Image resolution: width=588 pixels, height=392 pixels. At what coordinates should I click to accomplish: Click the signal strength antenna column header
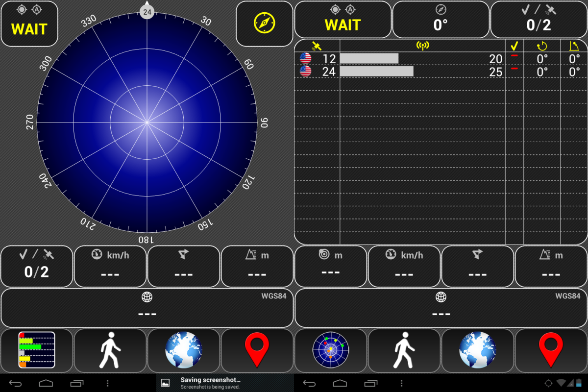click(422, 46)
